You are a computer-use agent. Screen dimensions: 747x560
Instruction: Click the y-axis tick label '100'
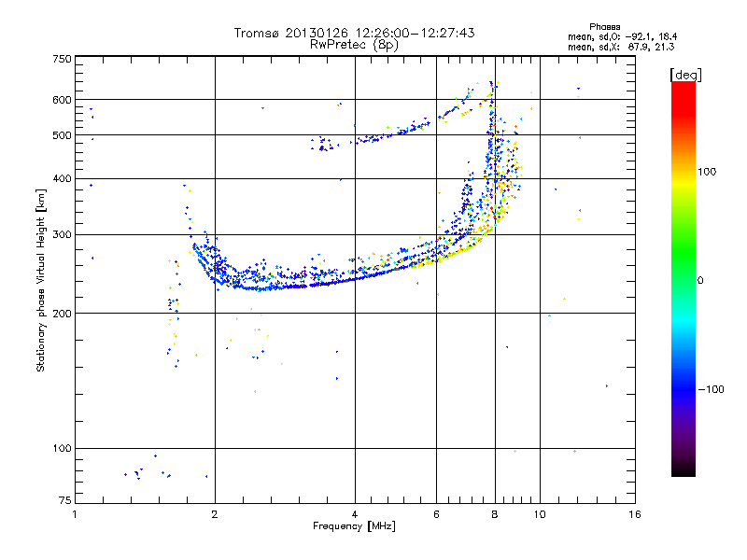tap(62, 449)
